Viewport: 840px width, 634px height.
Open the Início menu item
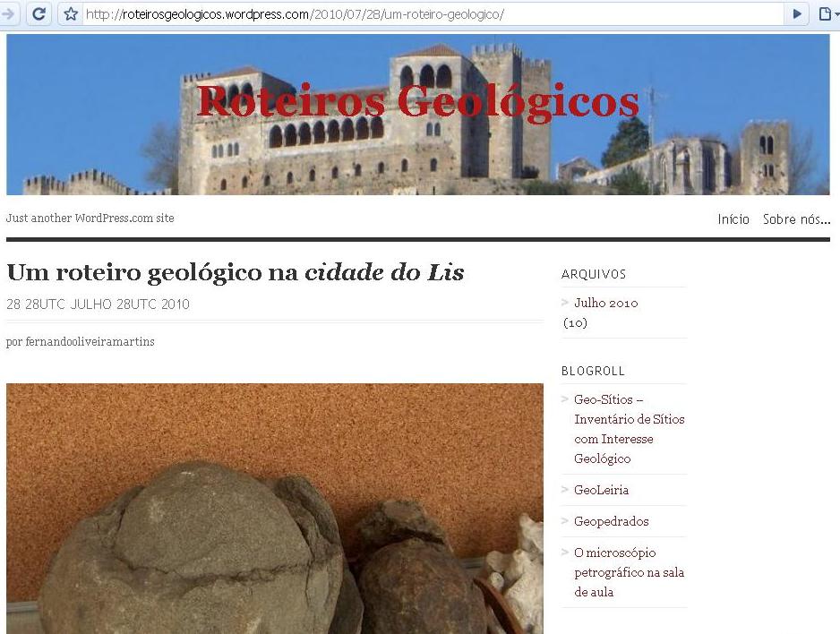pos(733,219)
